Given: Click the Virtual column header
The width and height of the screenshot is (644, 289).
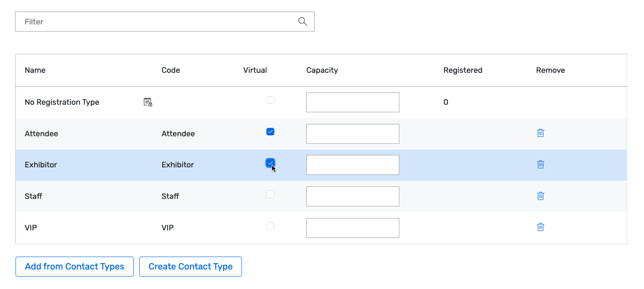Looking at the screenshot, I should click(255, 70).
